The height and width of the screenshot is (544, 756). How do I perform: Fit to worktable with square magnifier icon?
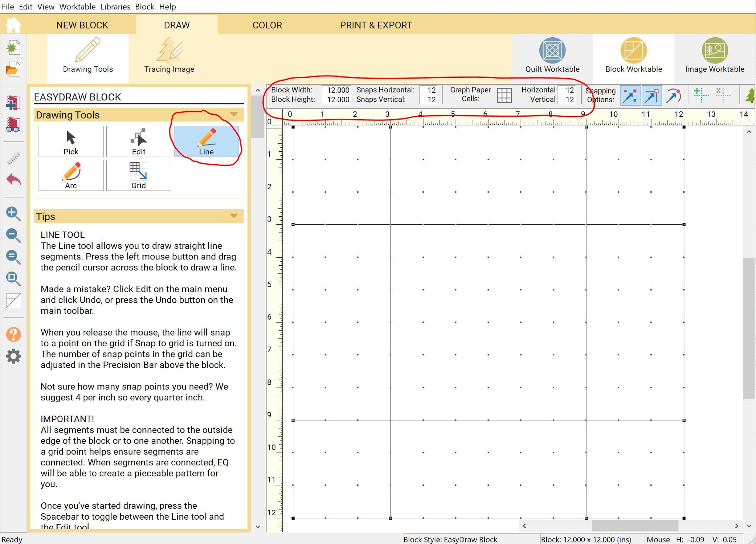tap(13, 279)
